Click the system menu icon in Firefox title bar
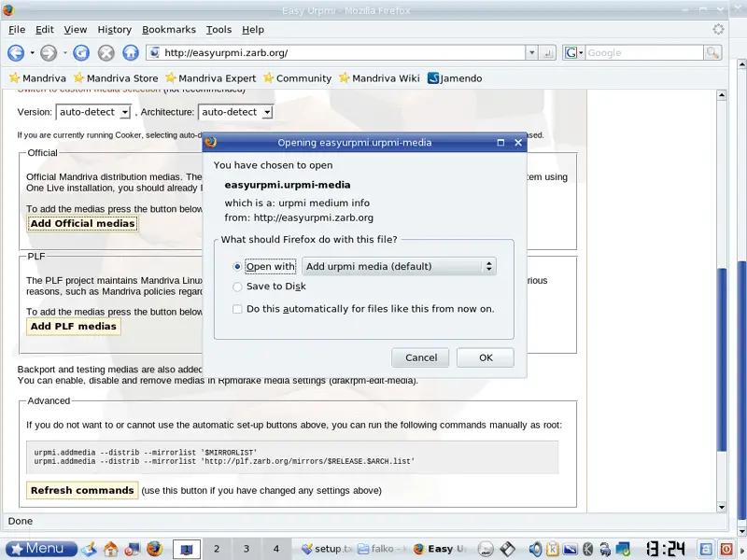747x560 pixels. [7, 9]
